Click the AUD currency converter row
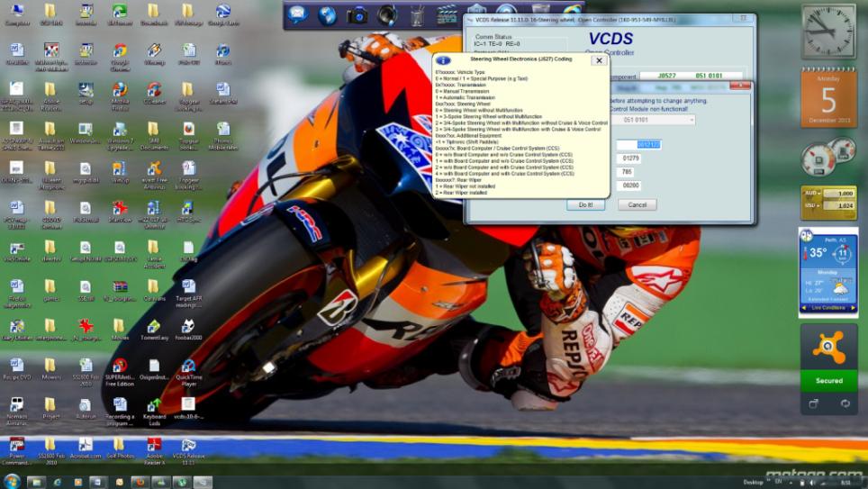868x489 pixels. [x=828, y=193]
